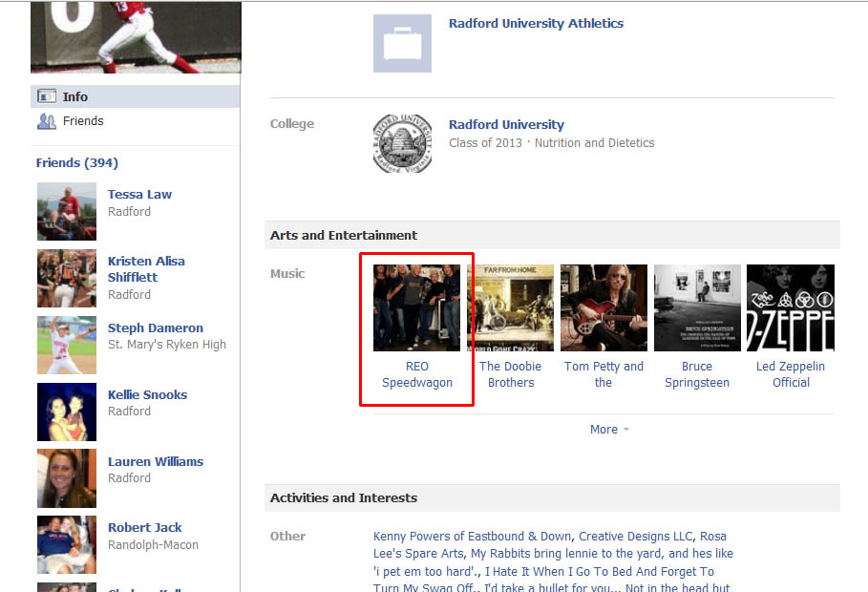Viewport: 868px width, 592px height.
Task: Click Radford University Athletics briefcase icon
Action: coord(402,44)
